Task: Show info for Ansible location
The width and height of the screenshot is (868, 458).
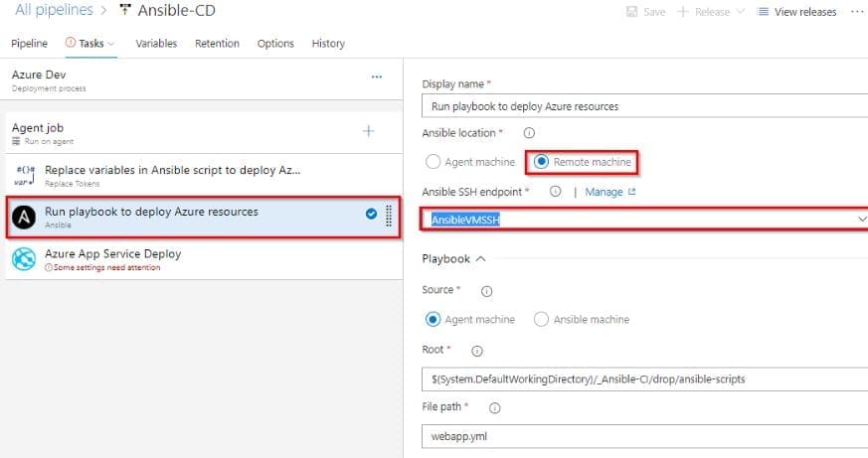Action: [529, 133]
